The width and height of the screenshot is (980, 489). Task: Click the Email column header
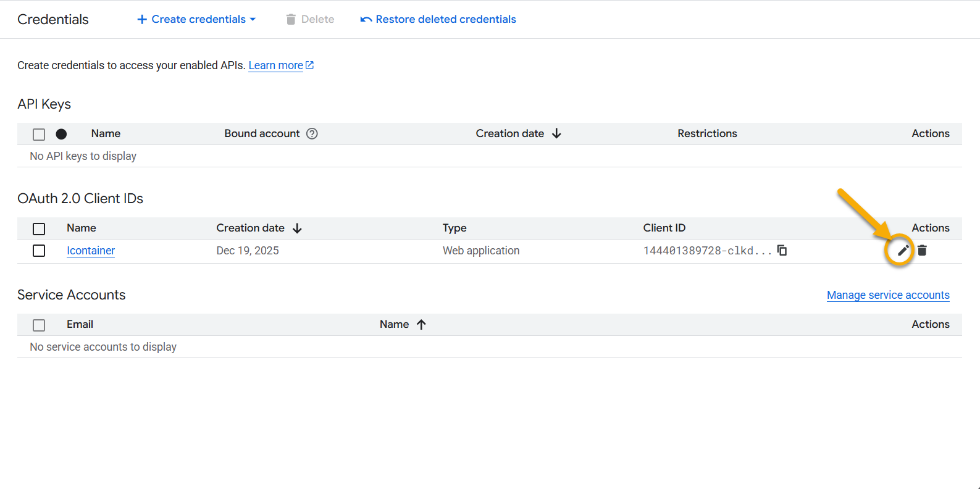pyautogui.click(x=80, y=324)
